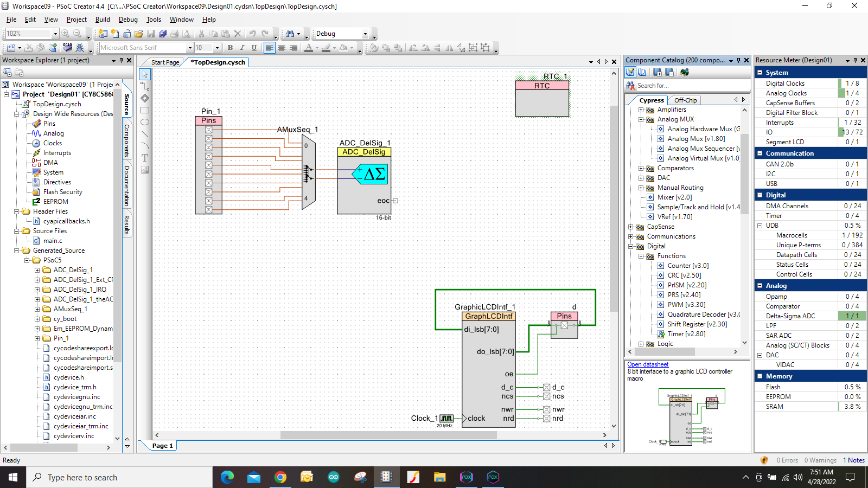Click the line color brush button
This screenshot has height=488, width=868.
coord(326,48)
